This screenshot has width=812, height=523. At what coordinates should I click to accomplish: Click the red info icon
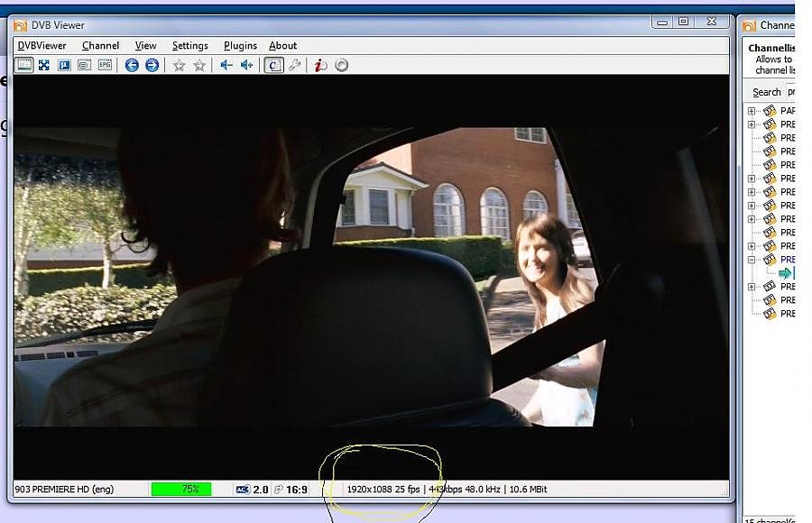pos(320,65)
